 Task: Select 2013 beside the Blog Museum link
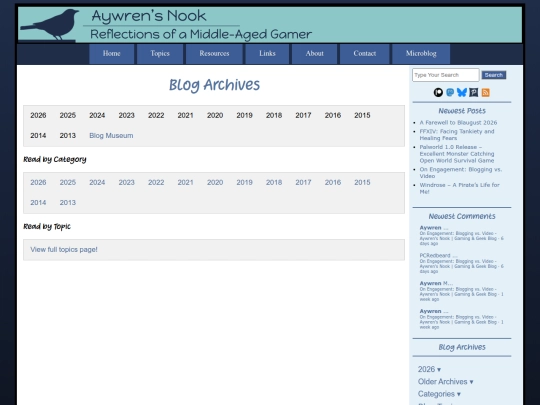68,135
